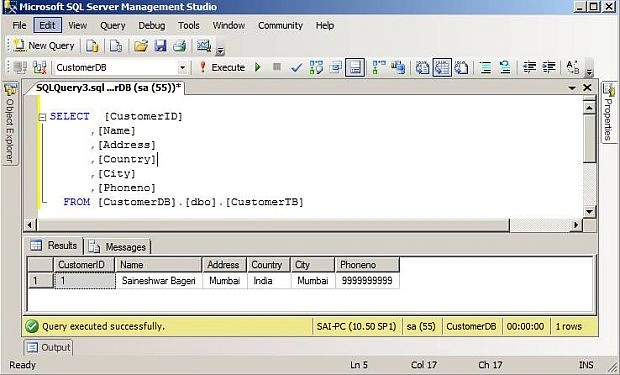Open the Tools menu
This screenshot has height=375, width=620.
point(189,26)
